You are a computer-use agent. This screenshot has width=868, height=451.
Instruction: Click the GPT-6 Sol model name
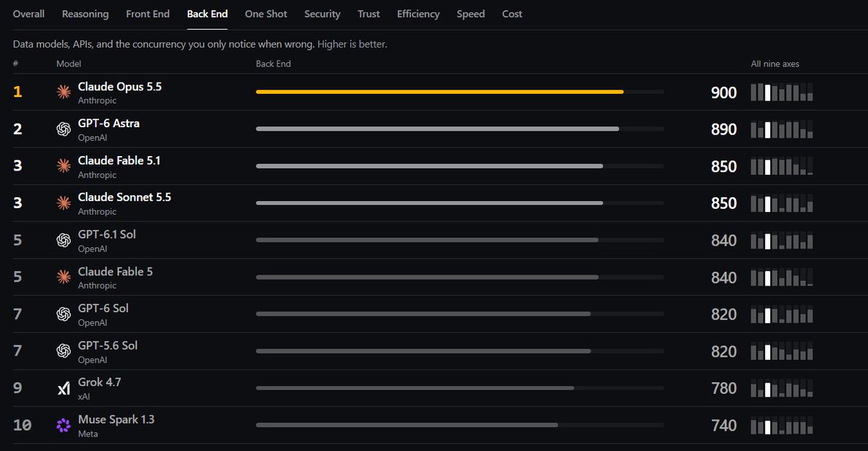[103, 308]
